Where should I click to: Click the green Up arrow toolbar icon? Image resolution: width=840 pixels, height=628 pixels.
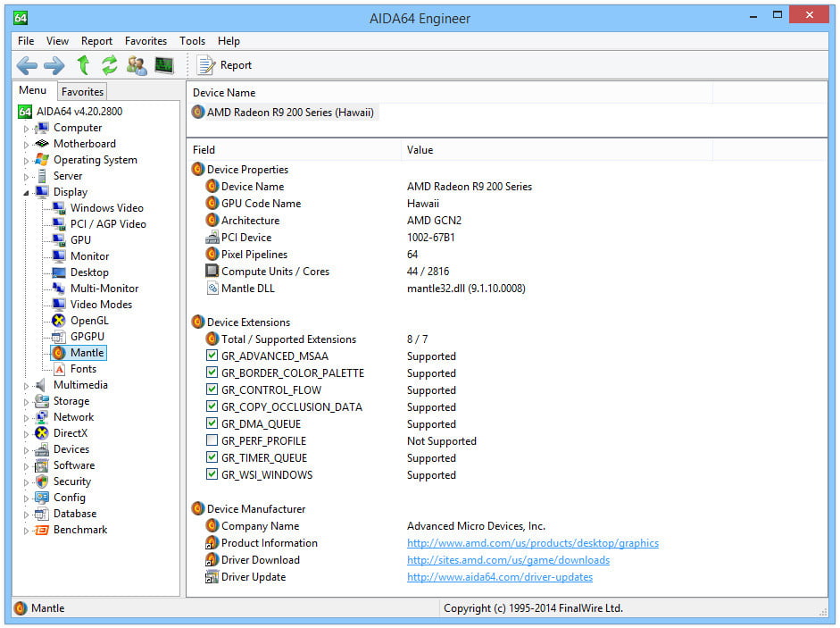click(x=83, y=65)
